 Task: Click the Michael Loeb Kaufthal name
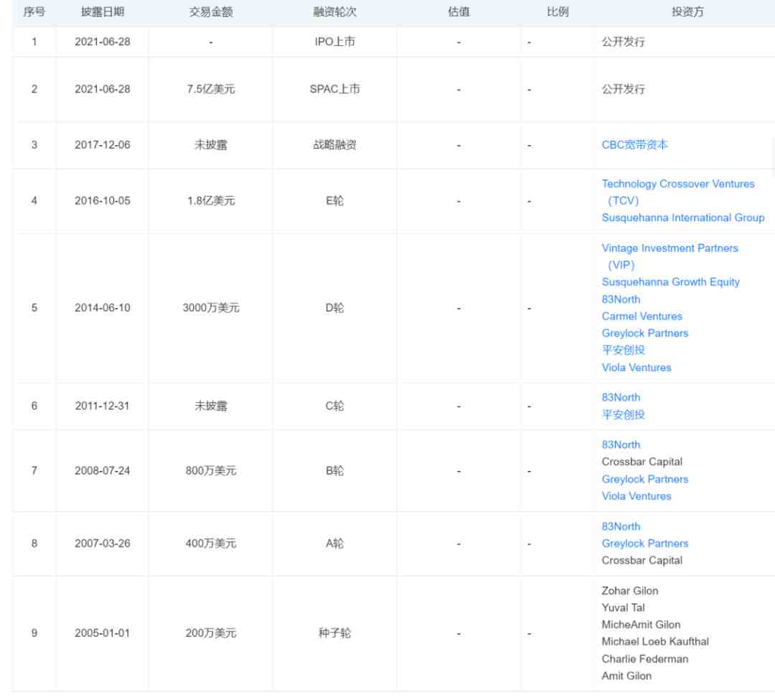(x=655, y=642)
